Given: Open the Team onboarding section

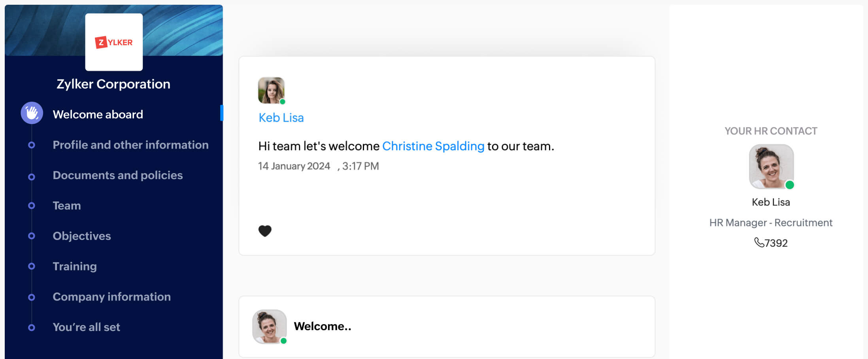Looking at the screenshot, I should pyautogui.click(x=66, y=206).
